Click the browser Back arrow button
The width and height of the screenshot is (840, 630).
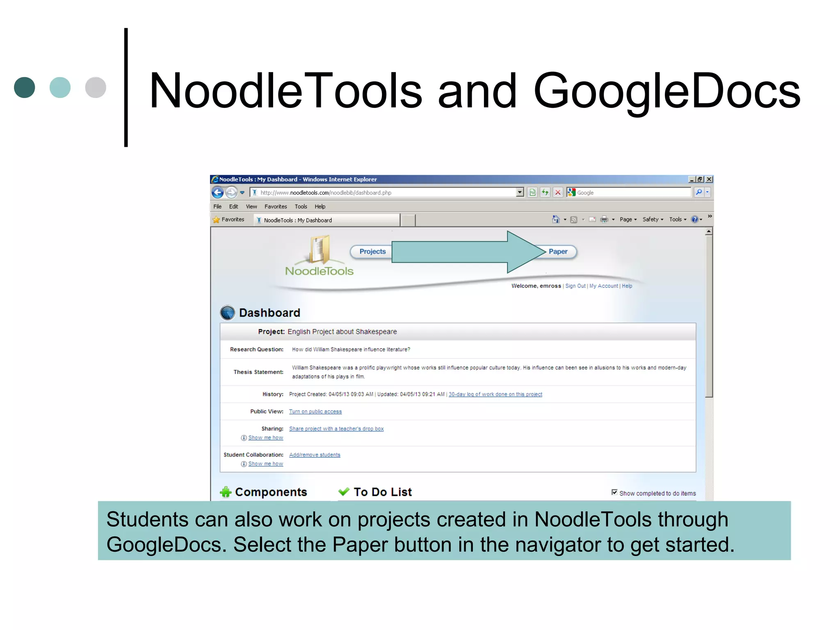(217, 192)
